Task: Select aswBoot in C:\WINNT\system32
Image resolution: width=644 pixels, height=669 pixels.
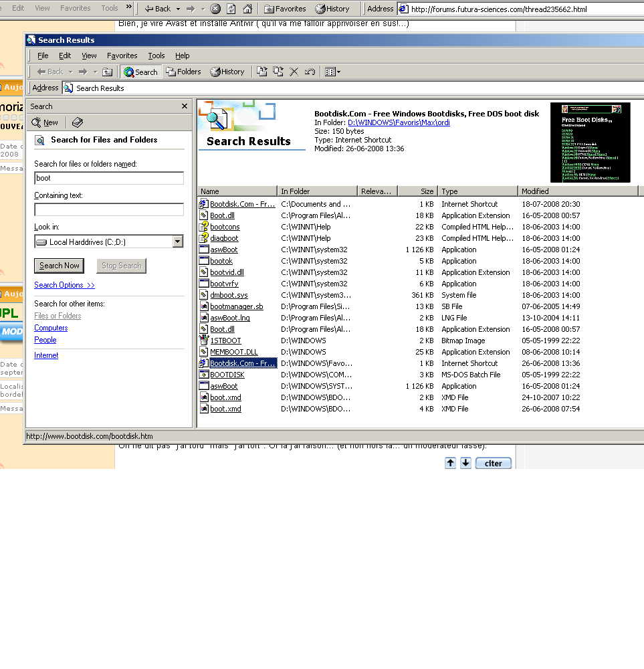Action: pos(223,250)
